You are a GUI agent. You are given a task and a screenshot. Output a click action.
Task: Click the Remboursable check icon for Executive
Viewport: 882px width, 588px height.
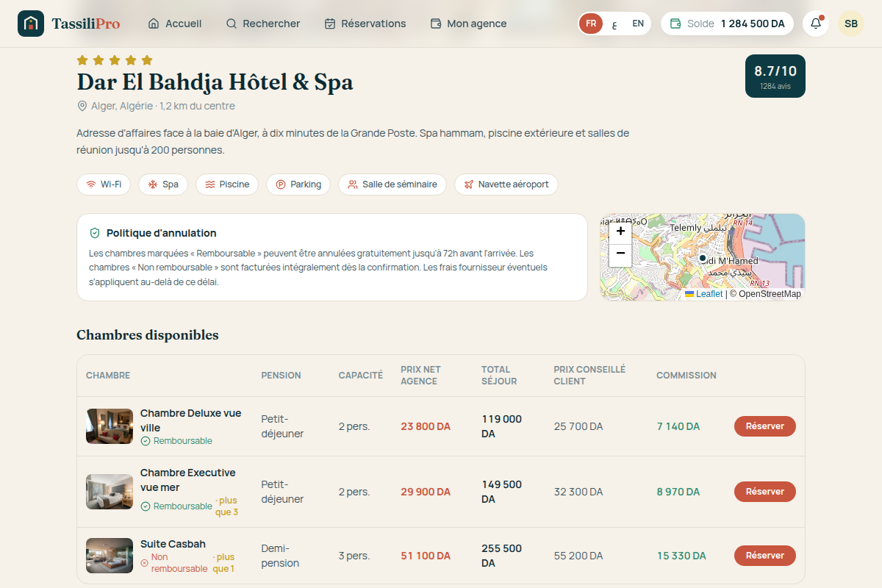(x=146, y=506)
